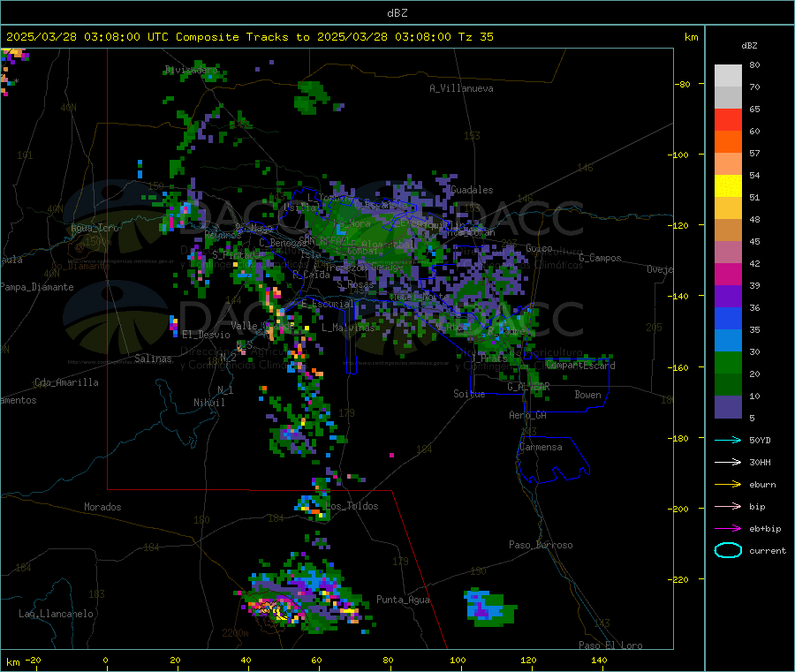Select the orange 60 dBZ color swatch
Viewport: 795px width, 672px height.
728,142
